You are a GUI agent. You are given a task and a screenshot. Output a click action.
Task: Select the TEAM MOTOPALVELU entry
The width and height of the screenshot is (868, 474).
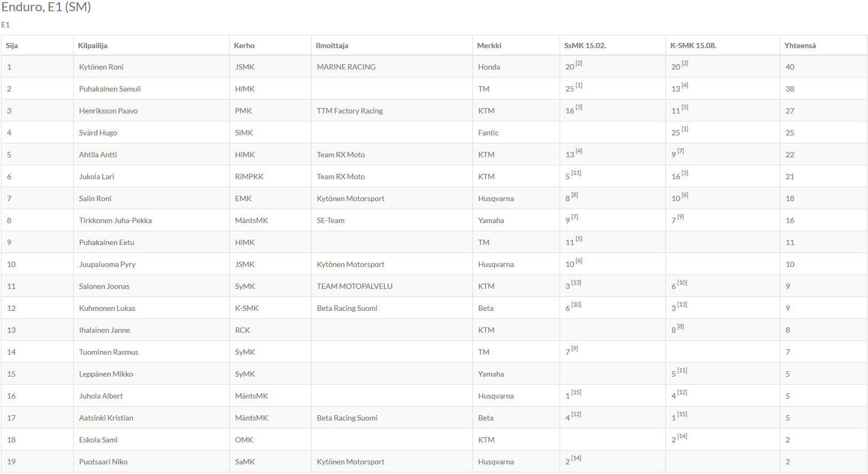[x=354, y=286]
